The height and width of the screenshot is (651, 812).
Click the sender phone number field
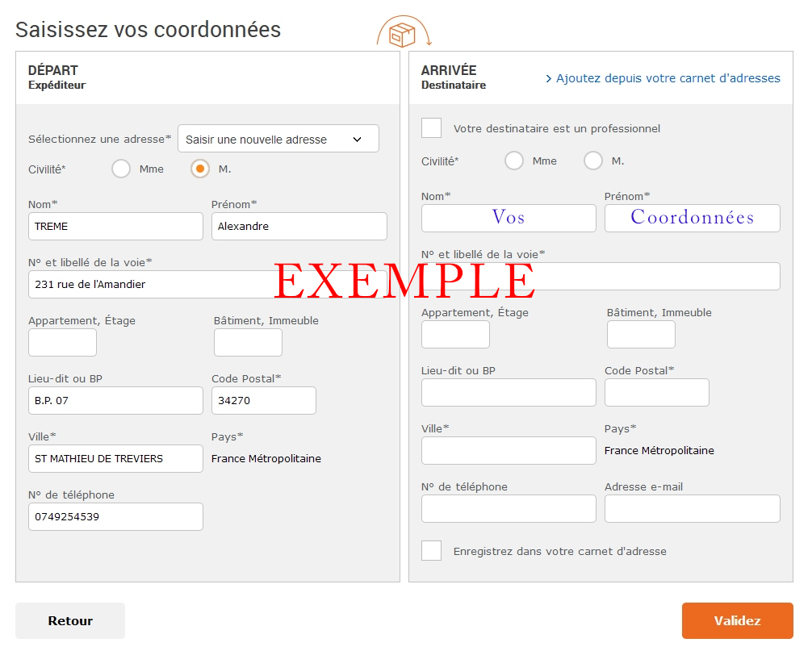pyautogui.click(x=115, y=516)
